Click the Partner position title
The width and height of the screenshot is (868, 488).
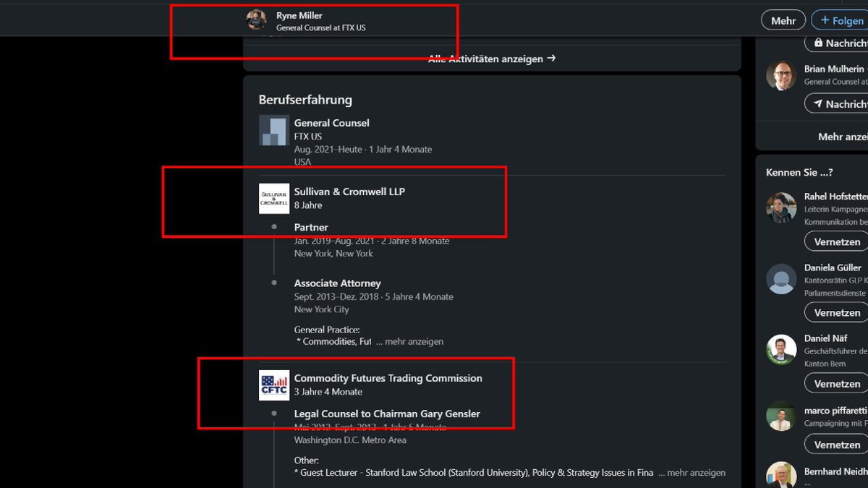click(x=311, y=227)
